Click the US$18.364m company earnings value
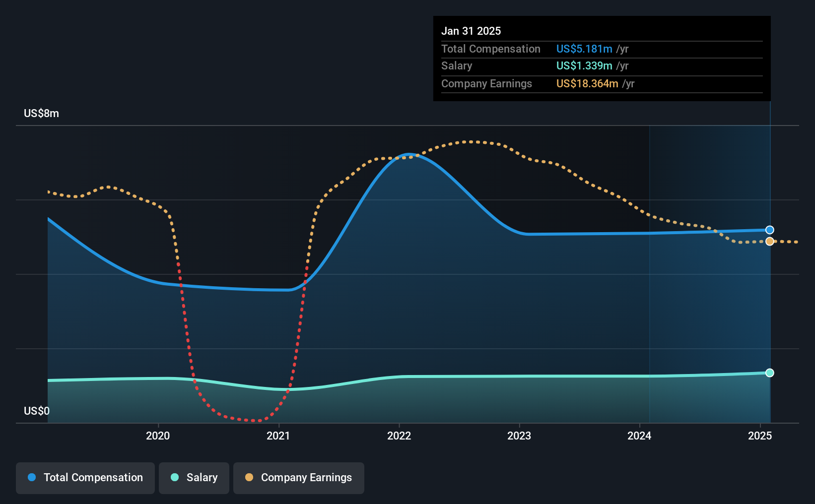 click(x=587, y=83)
